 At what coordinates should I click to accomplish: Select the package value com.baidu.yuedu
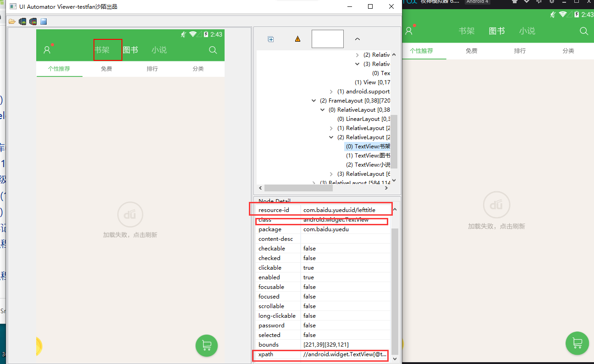pos(326,229)
